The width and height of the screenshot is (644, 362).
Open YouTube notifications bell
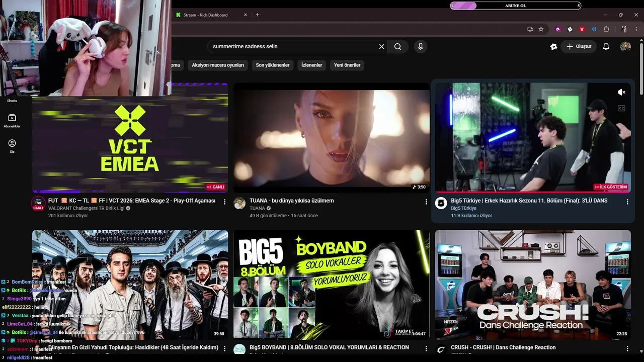[x=606, y=47]
